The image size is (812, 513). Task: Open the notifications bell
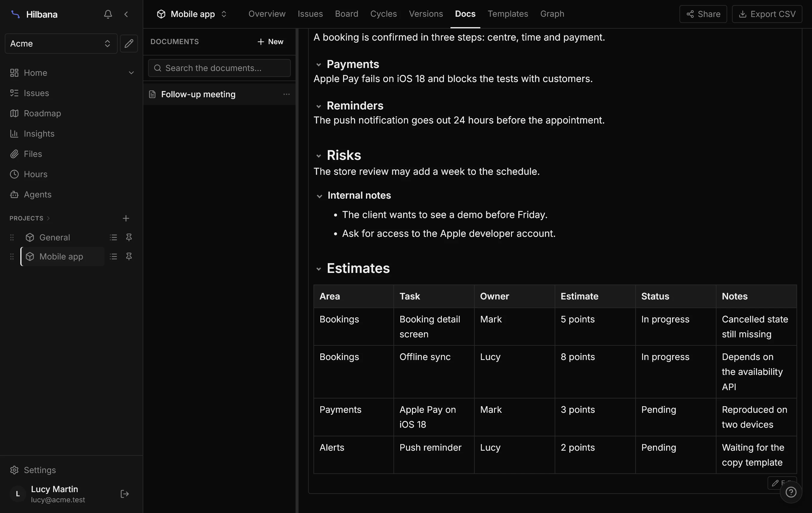(108, 14)
